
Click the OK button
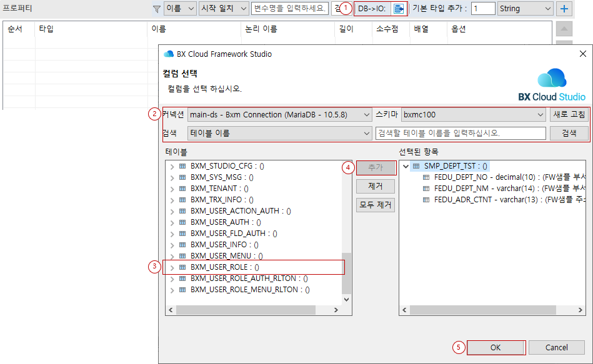pyautogui.click(x=496, y=347)
